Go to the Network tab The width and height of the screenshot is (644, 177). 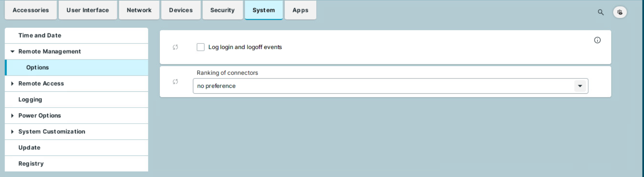click(139, 10)
